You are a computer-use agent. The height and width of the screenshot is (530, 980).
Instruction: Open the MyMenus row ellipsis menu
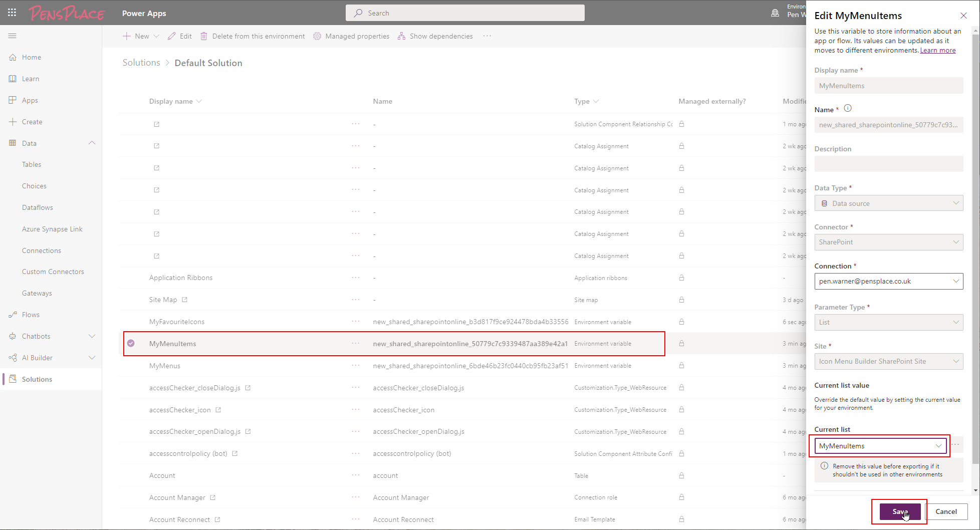point(356,365)
